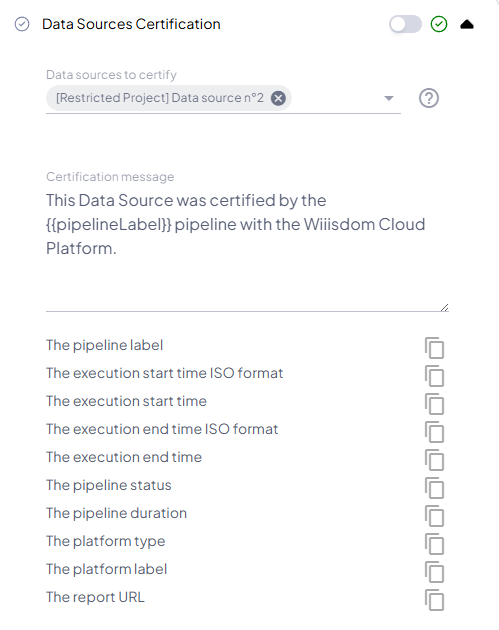Screen dimensions: 499x630
Task: Copy the pipeline label variable
Action: click(434, 348)
